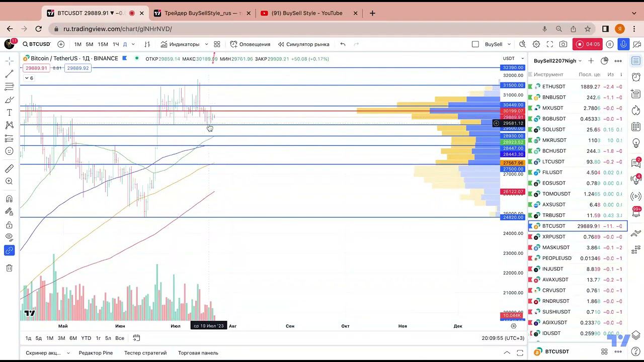
Task: Choose chart layout square icon
Action: [x=475, y=44]
